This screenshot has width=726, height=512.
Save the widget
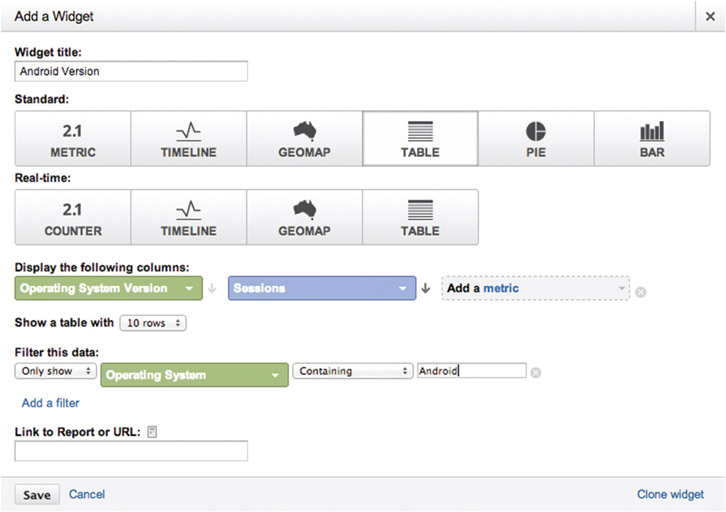[x=37, y=495]
